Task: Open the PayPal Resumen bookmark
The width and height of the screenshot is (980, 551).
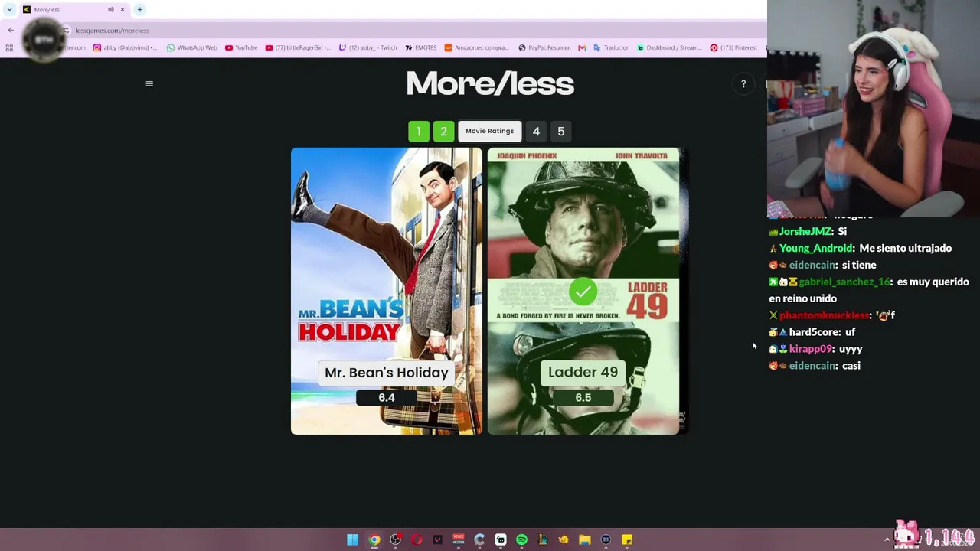Action: pos(544,47)
